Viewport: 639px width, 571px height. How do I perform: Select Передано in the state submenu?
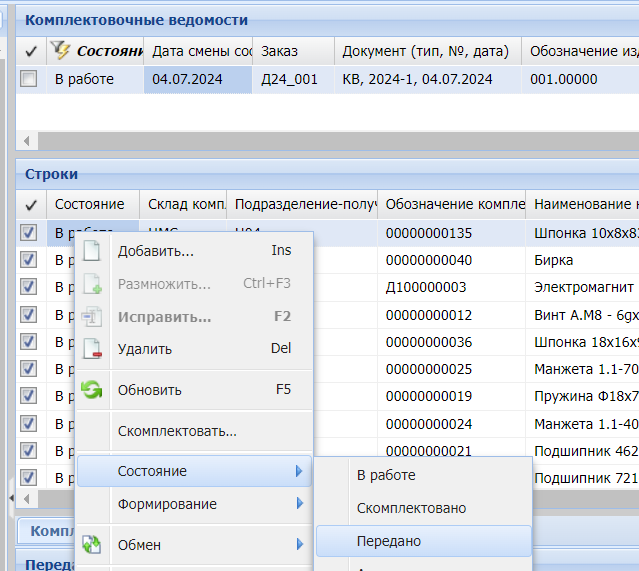(389, 541)
